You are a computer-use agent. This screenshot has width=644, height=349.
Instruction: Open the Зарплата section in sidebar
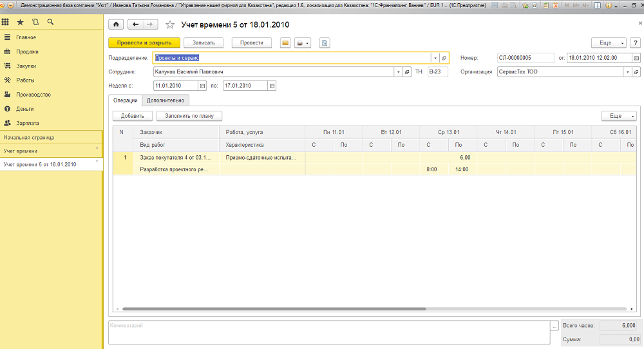28,122
